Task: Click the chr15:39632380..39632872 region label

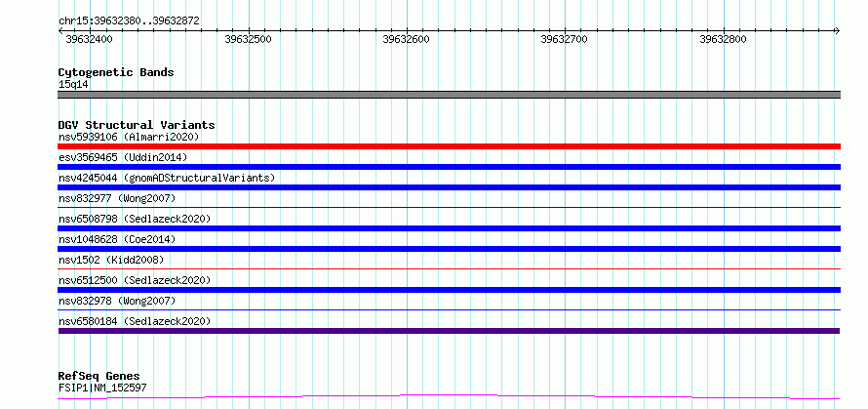Action: (129, 21)
